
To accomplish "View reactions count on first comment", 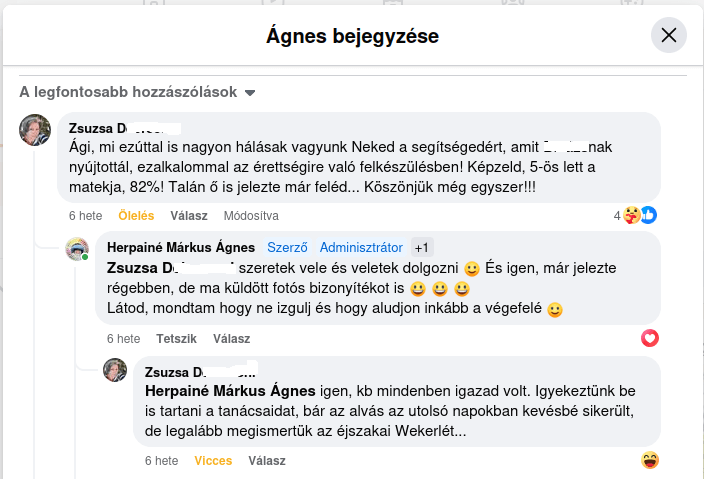I will click(617, 215).
